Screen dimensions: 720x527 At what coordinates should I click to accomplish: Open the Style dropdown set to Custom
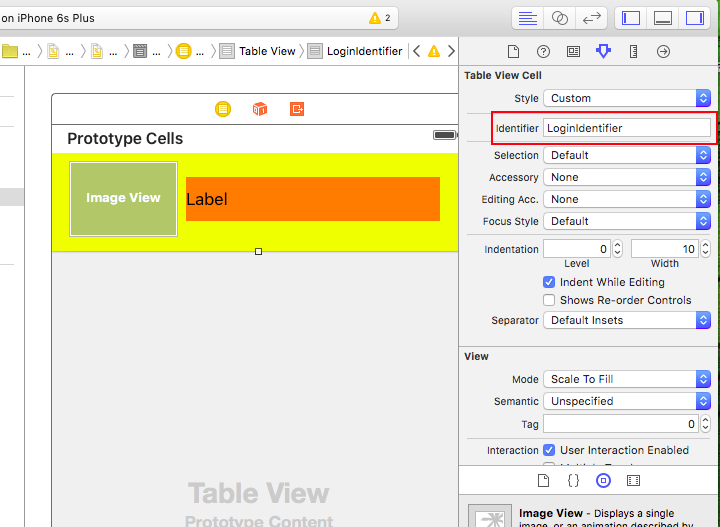(627, 98)
